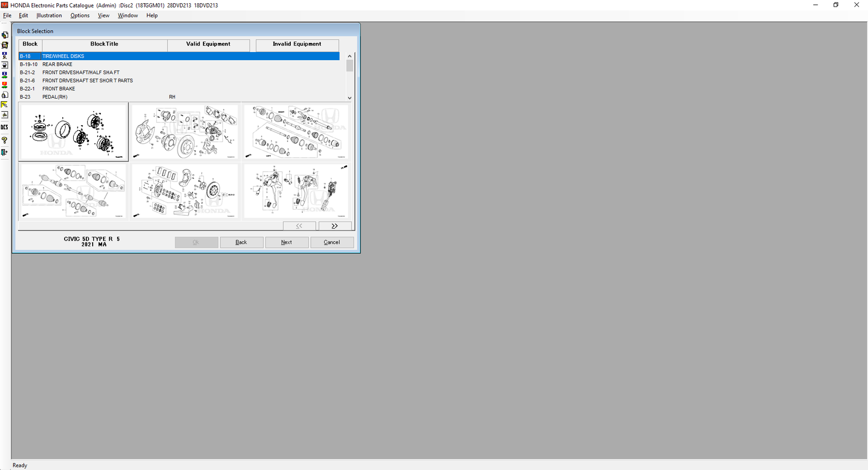This screenshot has height=470, width=868.
Task: Click the document with person icon
Action: (4, 95)
